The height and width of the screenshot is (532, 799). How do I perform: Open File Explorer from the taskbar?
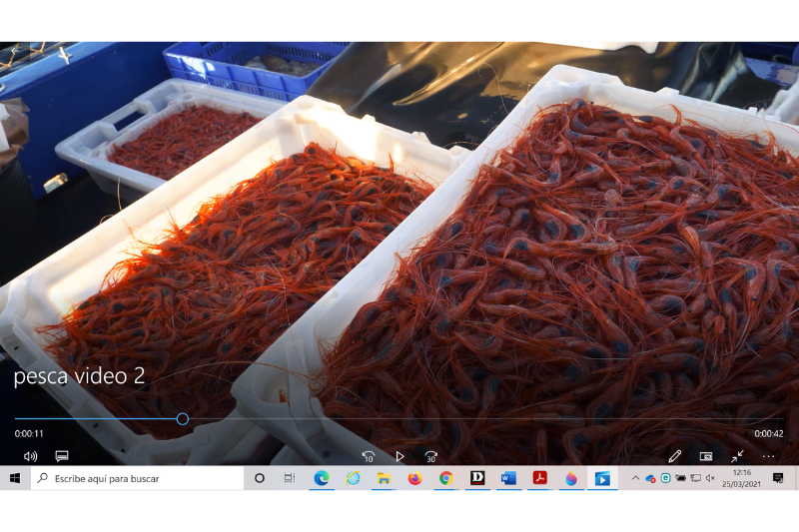click(384, 479)
